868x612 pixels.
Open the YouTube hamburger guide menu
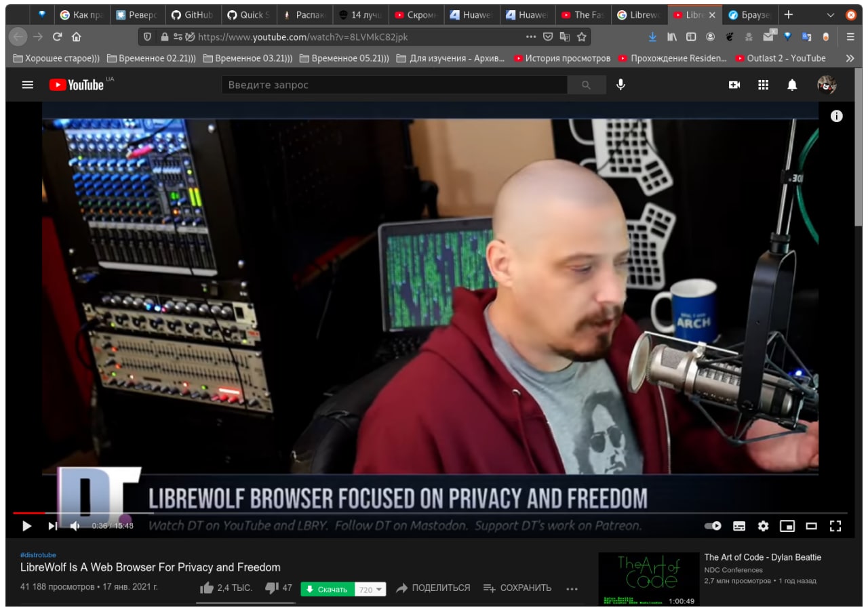[x=28, y=85]
